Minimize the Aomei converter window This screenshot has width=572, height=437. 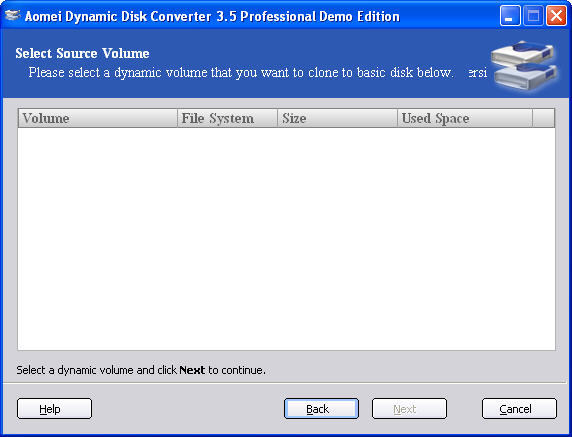[510, 16]
